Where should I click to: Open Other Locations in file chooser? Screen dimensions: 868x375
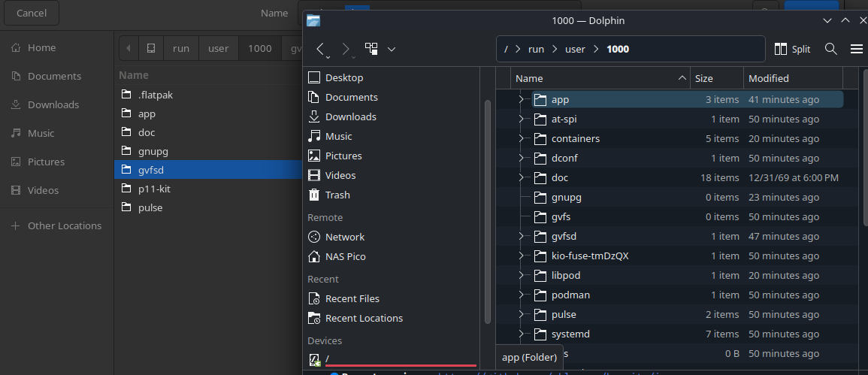[x=56, y=225]
